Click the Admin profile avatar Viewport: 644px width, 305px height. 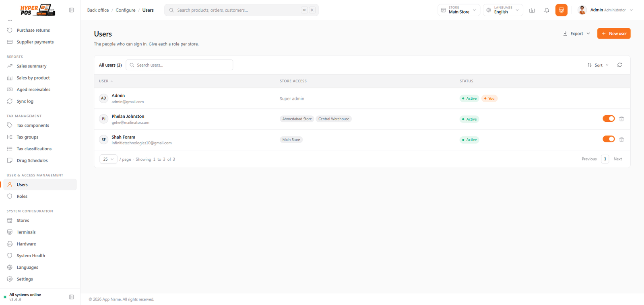coord(582,10)
